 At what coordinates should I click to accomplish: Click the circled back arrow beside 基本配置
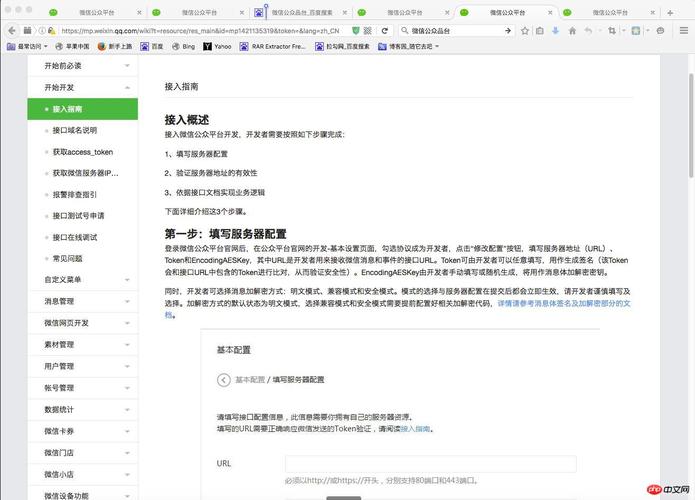click(x=224, y=380)
